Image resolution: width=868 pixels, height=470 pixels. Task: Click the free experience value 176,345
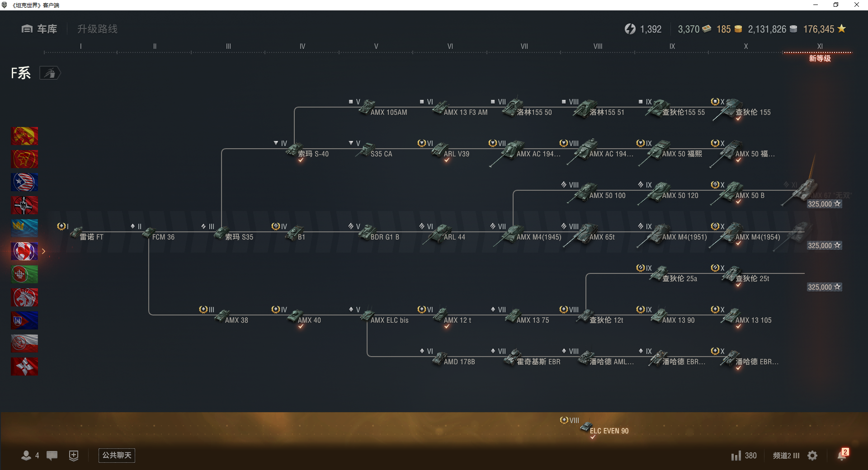[824, 29]
